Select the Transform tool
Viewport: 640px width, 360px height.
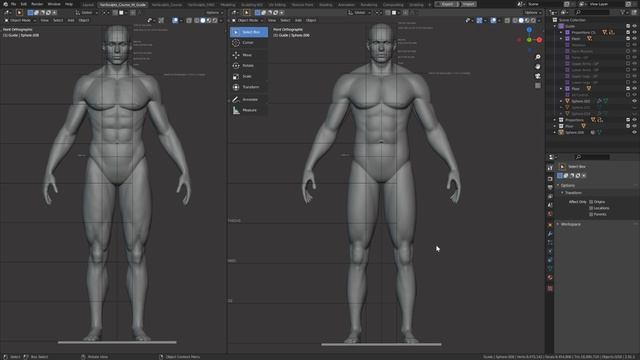point(249,87)
